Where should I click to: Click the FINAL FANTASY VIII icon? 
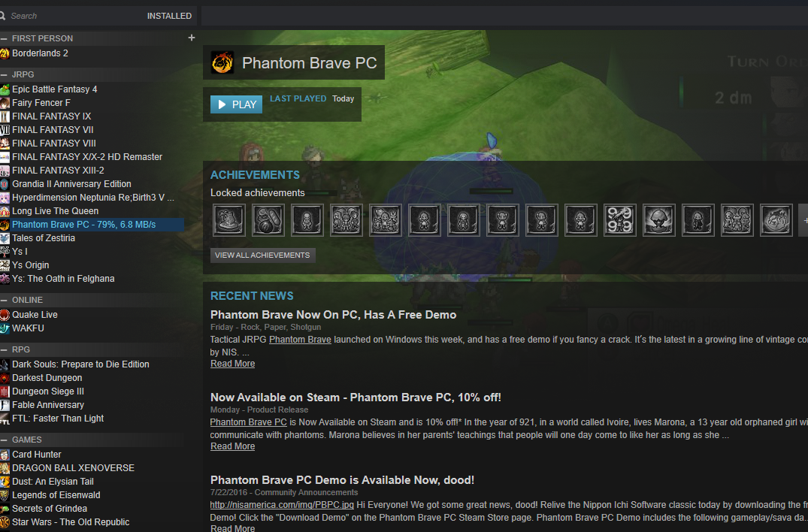point(5,144)
